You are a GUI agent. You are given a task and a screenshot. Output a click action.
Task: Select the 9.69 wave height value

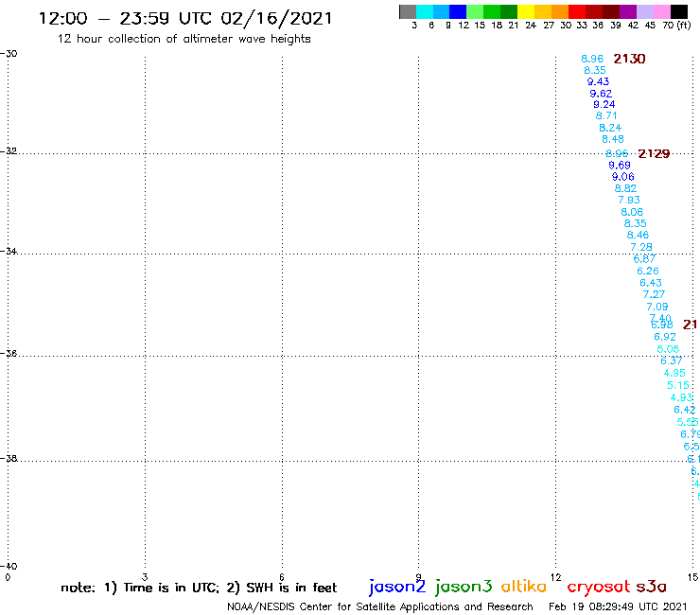pyautogui.click(x=620, y=166)
